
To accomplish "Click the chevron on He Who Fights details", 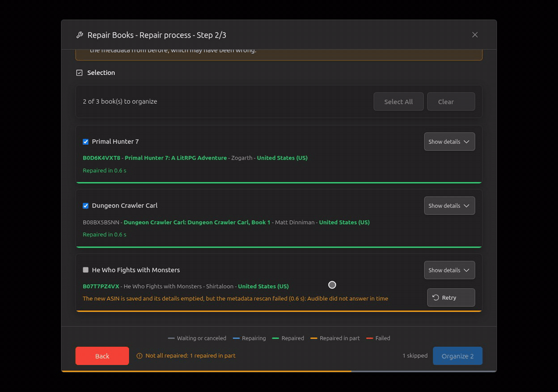I will (467, 270).
